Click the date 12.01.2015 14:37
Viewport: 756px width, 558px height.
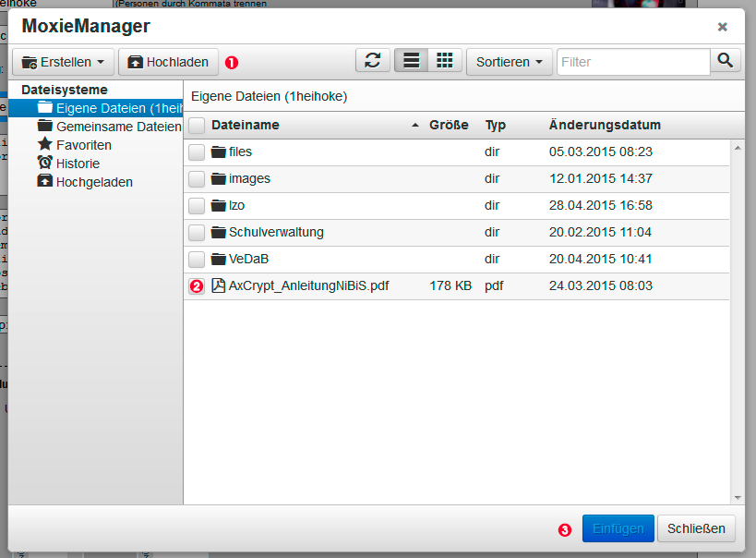click(600, 178)
